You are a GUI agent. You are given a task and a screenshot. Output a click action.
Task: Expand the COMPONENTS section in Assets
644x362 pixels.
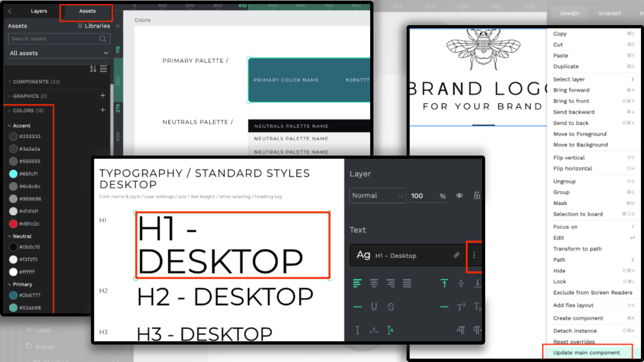10,81
